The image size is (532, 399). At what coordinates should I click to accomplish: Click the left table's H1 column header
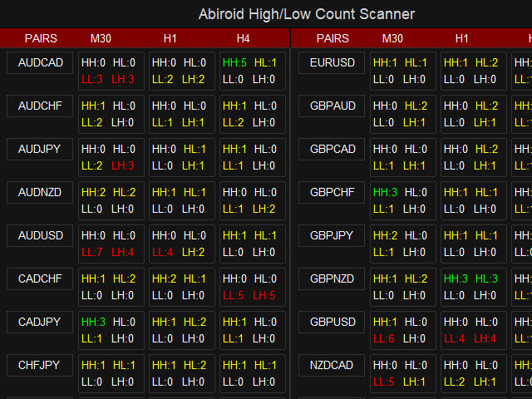point(170,38)
